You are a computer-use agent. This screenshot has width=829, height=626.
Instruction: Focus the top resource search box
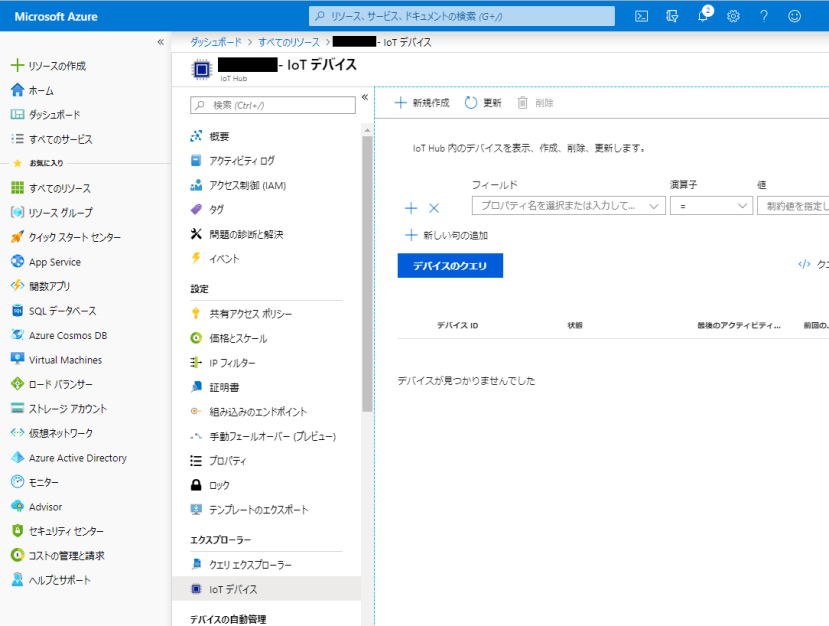[x=462, y=16]
